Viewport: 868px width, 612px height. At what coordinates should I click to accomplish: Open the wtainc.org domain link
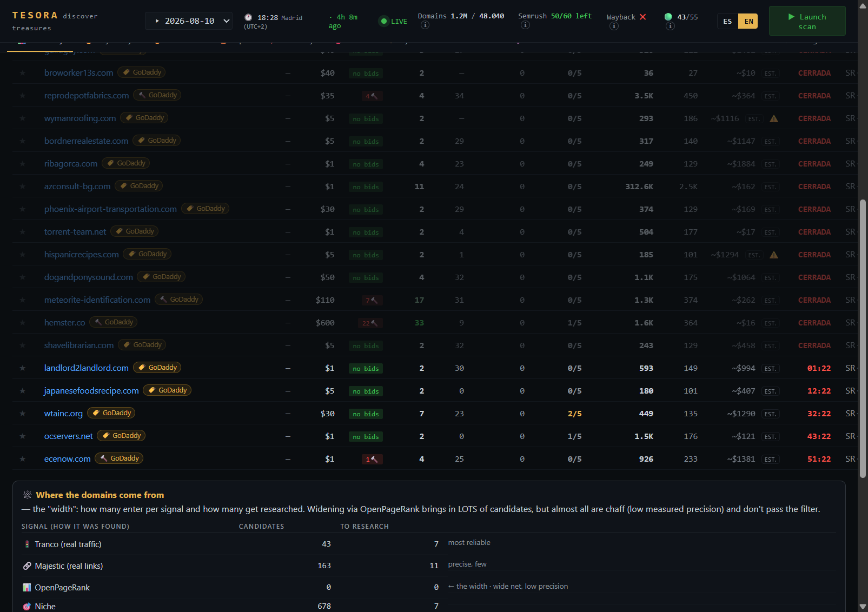coord(63,413)
